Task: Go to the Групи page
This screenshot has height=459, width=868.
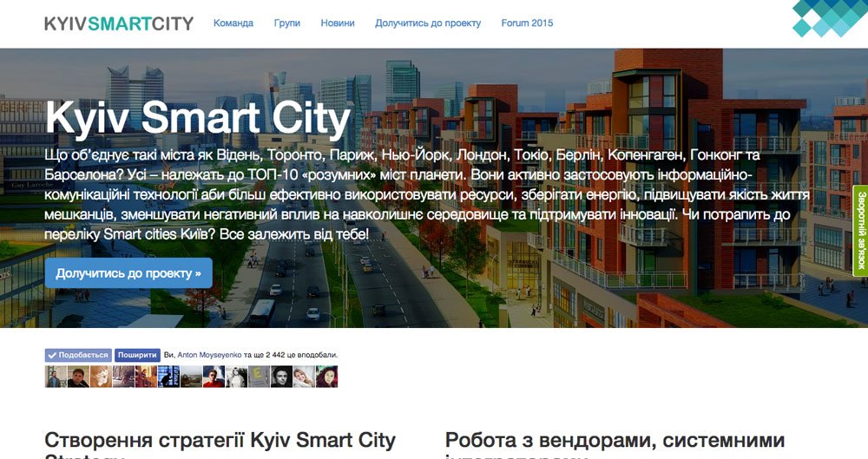Action: 286,23
